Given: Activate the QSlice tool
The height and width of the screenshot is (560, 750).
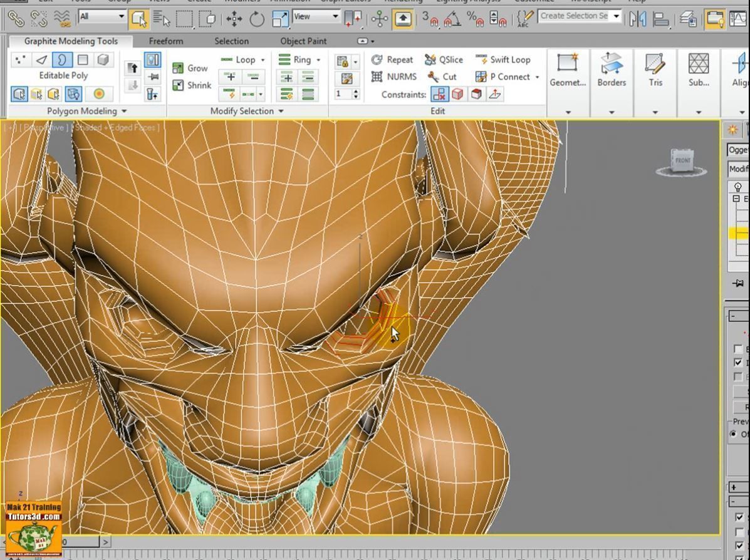Looking at the screenshot, I should point(444,60).
